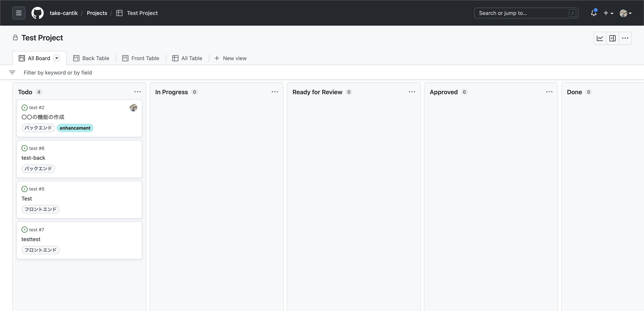Viewport: 644px width, 311px height.
Task: Open the project Insights chart icon
Action: 600,38
